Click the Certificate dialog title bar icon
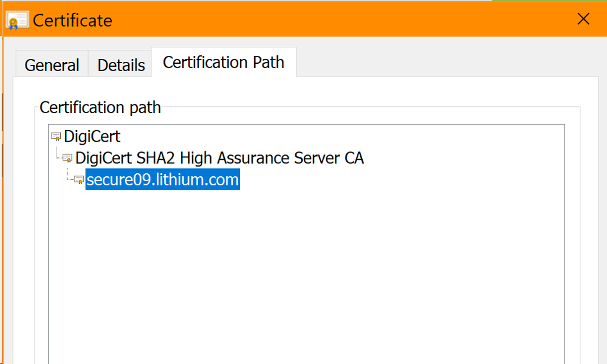The width and height of the screenshot is (607, 364). point(17,20)
